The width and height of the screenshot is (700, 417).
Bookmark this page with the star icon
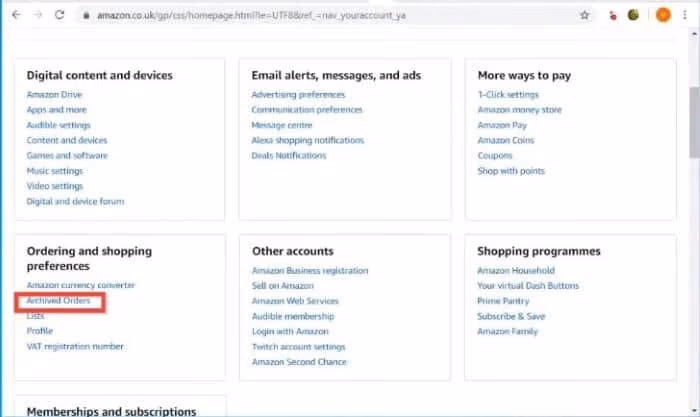coord(584,15)
